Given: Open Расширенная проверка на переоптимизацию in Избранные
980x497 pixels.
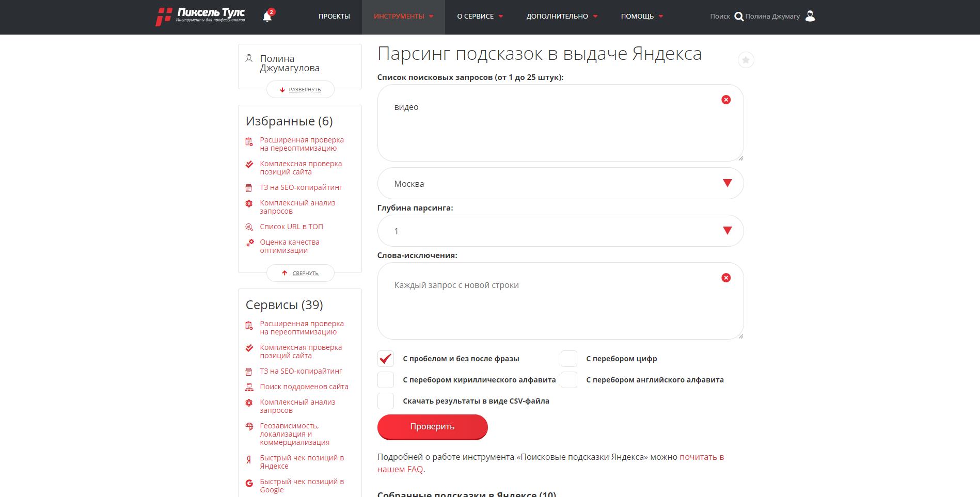Looking at the screenshot, I should pyautogui.click(x=302, y=144).
